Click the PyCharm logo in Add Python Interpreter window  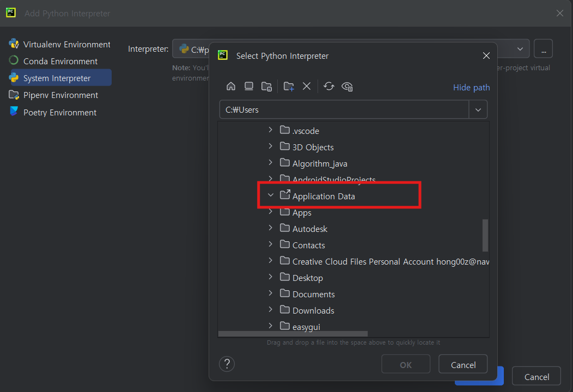11,13
